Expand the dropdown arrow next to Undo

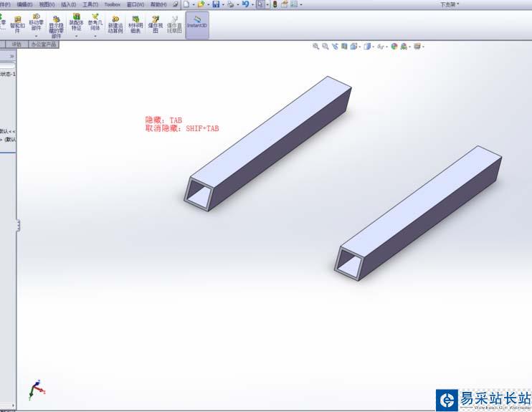[253, 5]
